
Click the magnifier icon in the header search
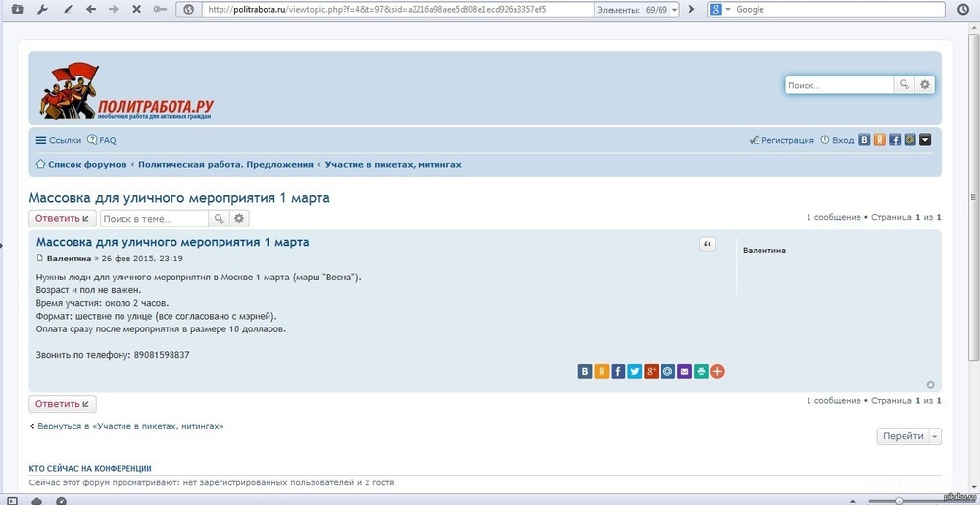coord(904,85)
